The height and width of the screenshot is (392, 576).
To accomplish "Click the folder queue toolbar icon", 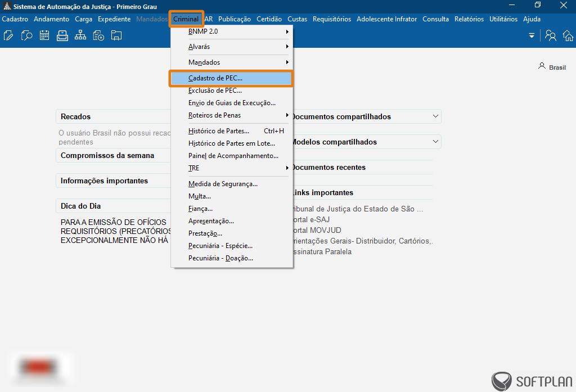I will (x=116, y=35).
